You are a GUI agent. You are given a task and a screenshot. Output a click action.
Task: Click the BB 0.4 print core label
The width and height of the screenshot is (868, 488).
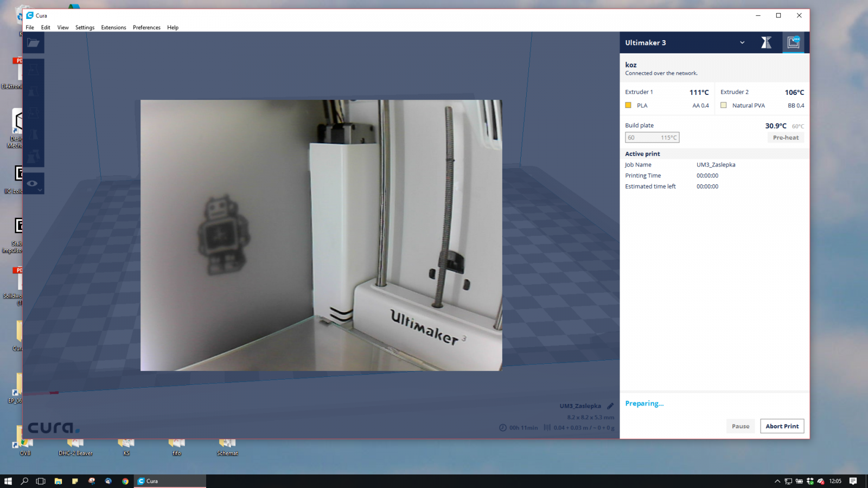tap(796, 106)
